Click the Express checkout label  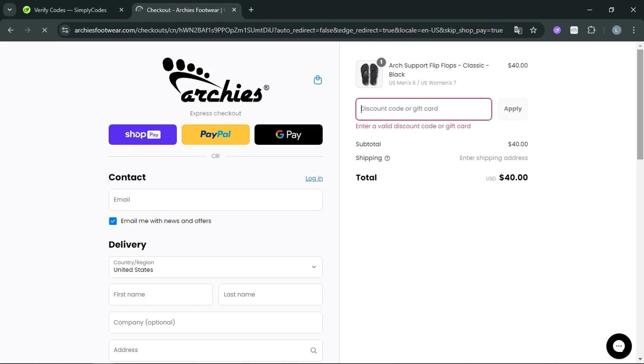coord(216,113)
